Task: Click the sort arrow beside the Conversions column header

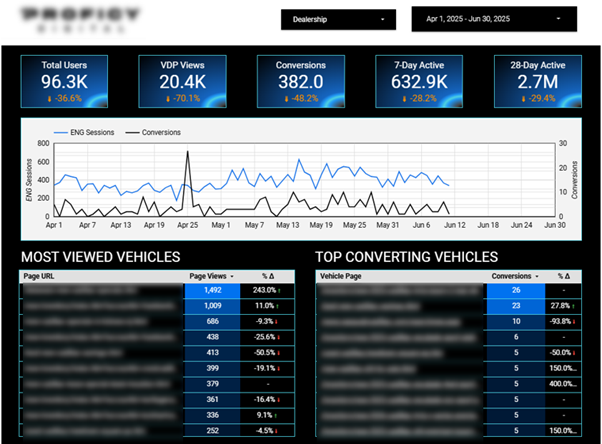Action: point(535,276)
